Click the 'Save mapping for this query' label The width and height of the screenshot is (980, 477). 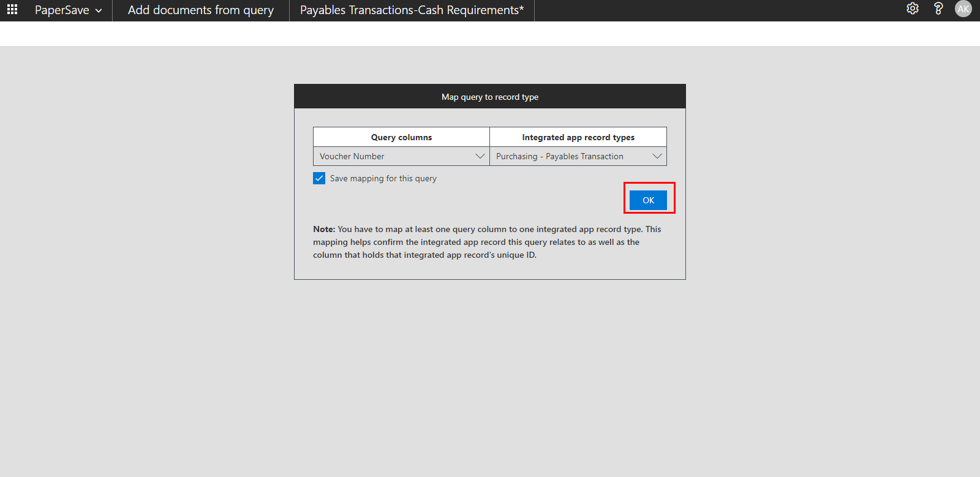(x=383, y=179)
